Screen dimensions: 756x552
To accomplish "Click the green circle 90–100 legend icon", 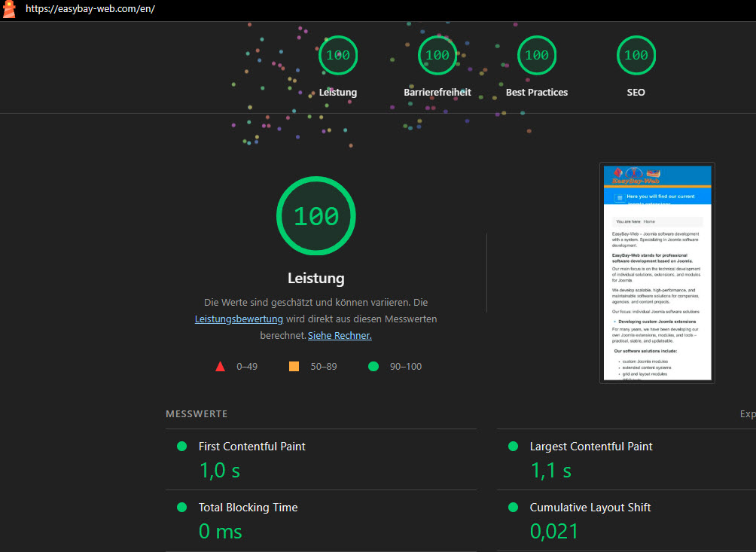I will [x=373, y=367].
